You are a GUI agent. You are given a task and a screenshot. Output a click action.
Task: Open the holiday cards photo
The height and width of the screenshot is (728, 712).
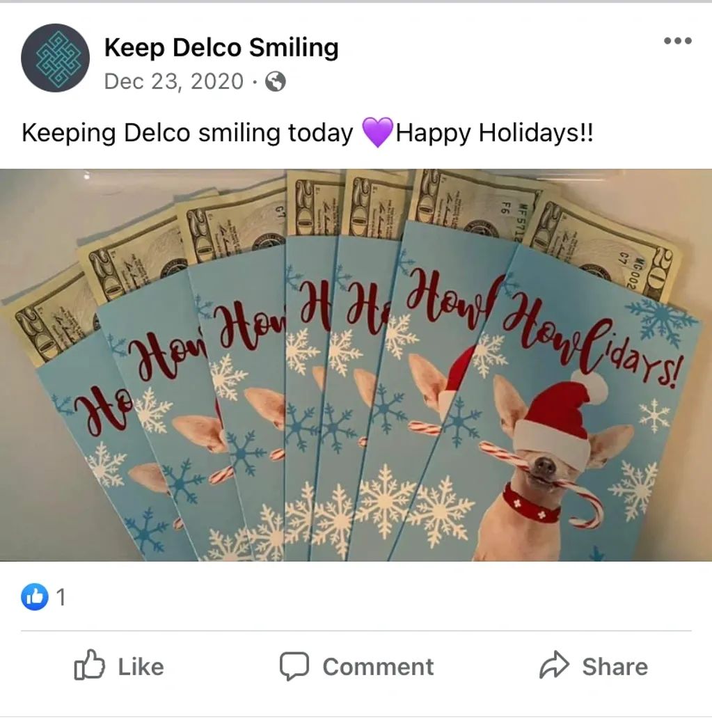click(356, 365)
